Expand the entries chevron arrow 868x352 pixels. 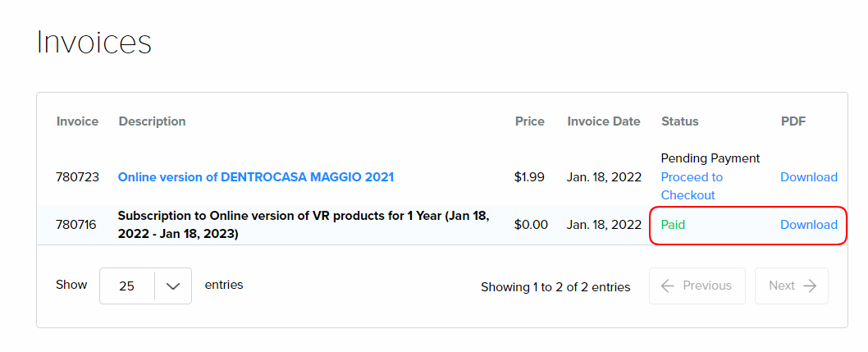coord(173,286)
